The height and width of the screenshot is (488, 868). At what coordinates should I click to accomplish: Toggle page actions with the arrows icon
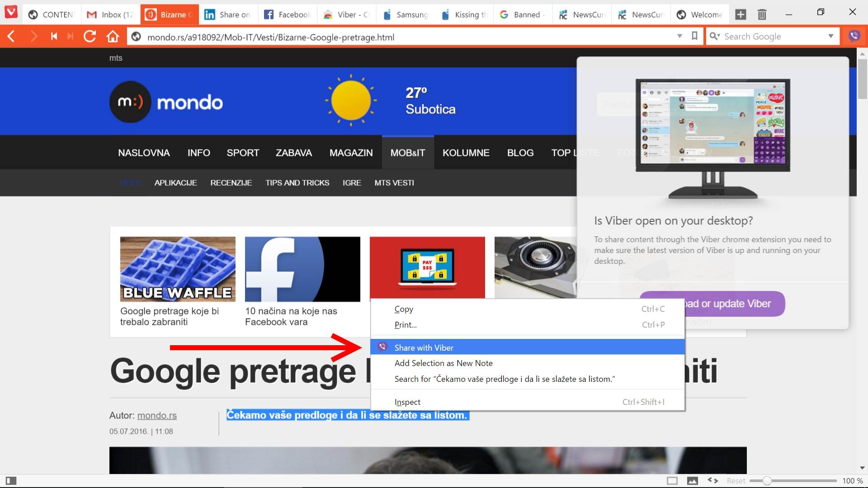click(x=713, y=480)
